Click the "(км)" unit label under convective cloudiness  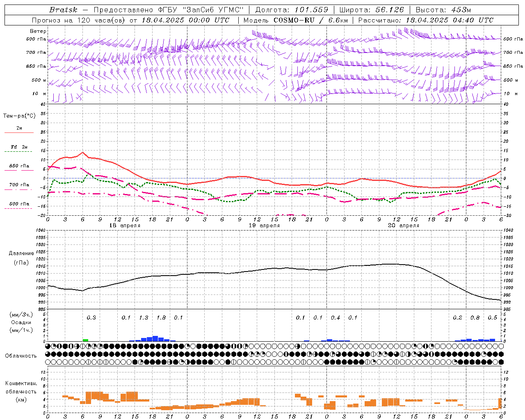pyautogui.click(x=21, y=399)
